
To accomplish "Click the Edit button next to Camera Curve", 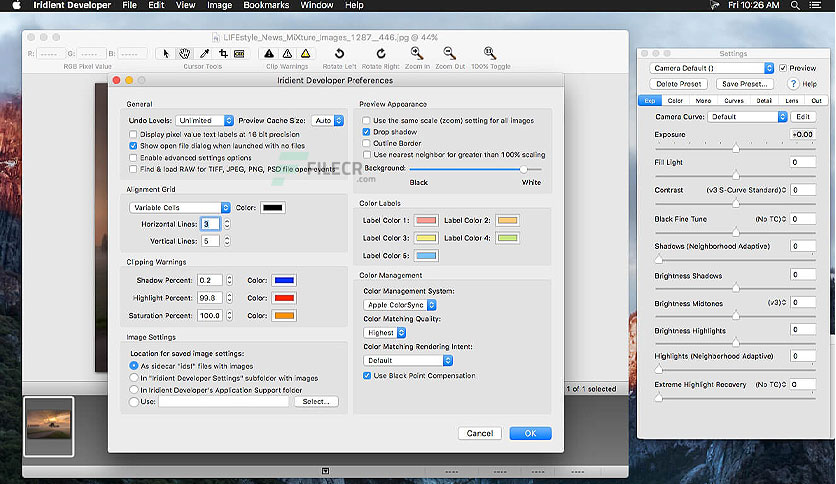I will [x=803, y=117].
